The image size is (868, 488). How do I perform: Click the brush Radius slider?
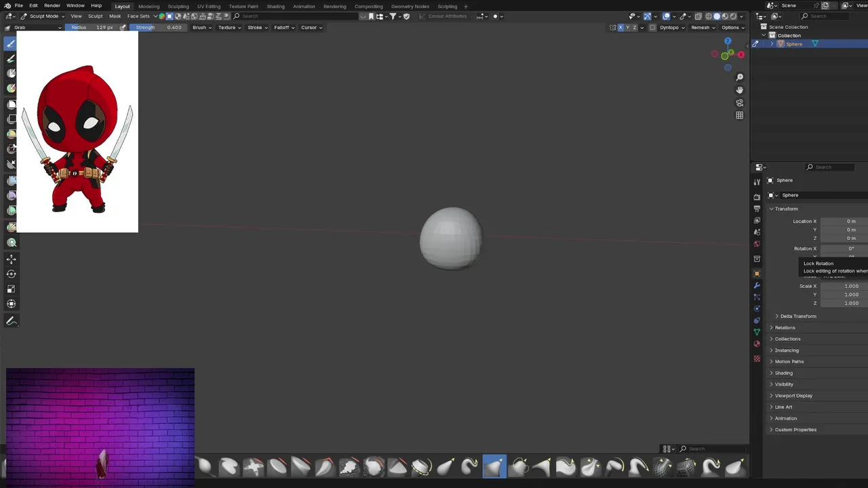pyautogui.click(x=93, y=28)
